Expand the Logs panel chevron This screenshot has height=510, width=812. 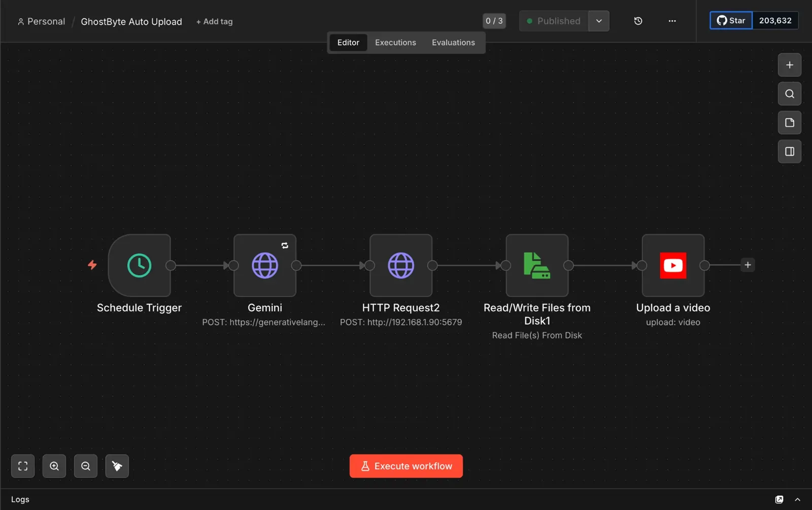pyautogui.click(x=797, y=499)
